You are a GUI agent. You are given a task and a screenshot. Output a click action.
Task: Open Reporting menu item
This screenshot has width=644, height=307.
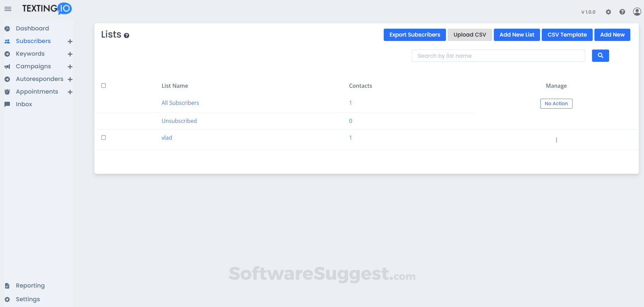(x=30, y=285)
